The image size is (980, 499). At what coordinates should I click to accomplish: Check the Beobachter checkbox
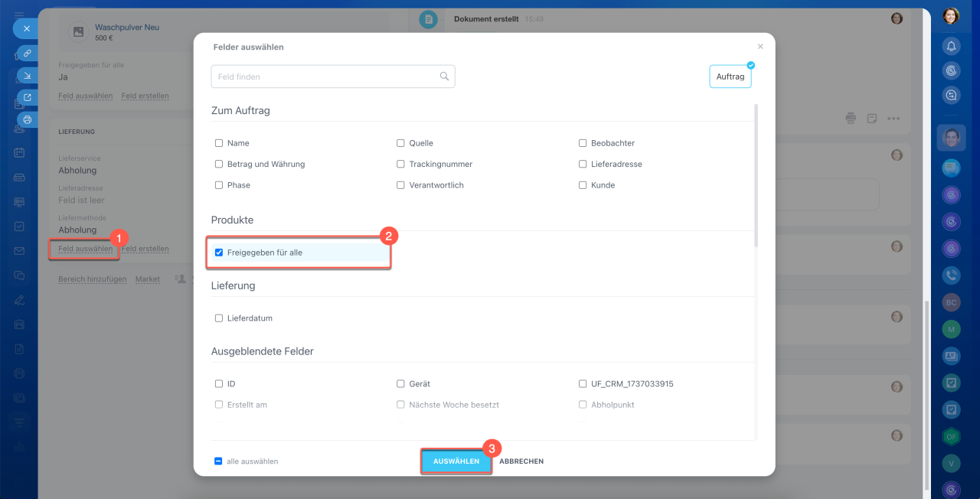[583, 143]
